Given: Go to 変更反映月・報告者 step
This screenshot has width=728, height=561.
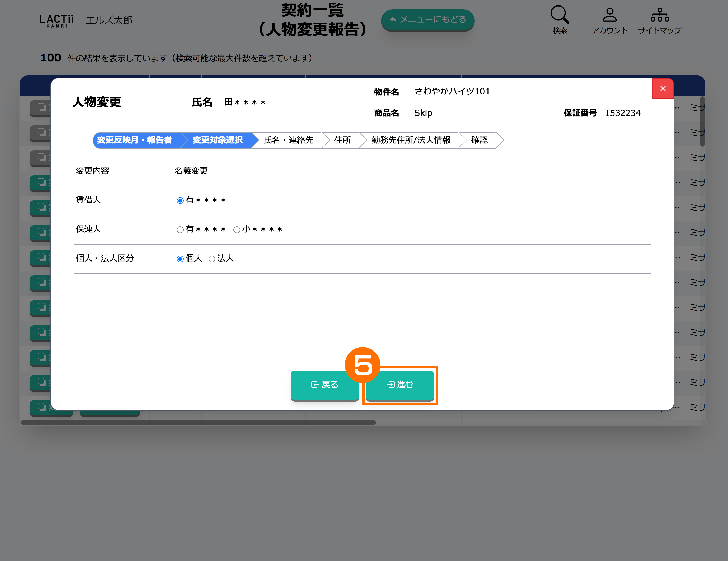Looking at the screenshot, I should tap(135, 140).
